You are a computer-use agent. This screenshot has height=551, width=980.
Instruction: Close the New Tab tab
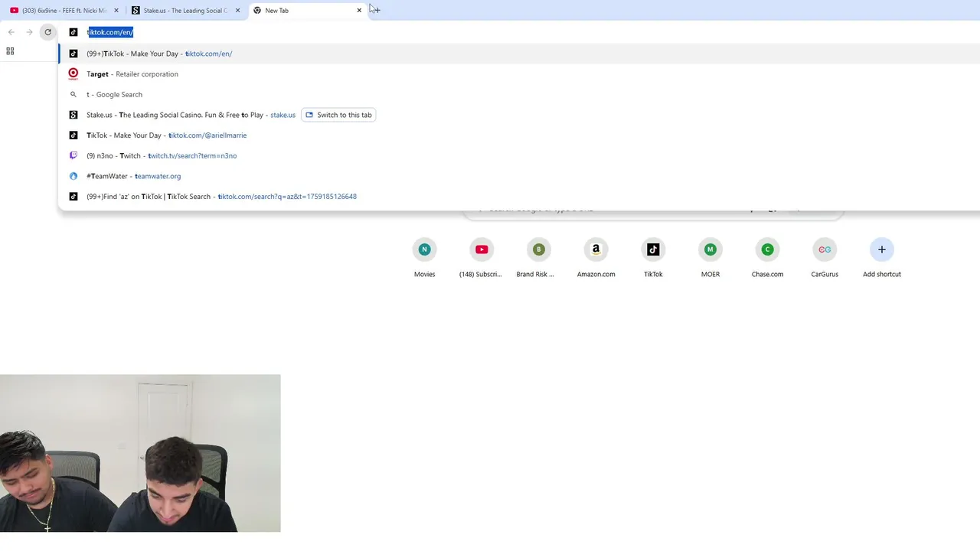[x=359, y=11]
